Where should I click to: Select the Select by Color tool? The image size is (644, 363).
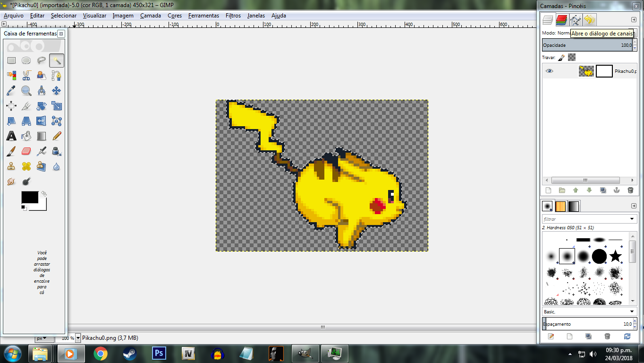pyautogui.click(x=11, y=76)
